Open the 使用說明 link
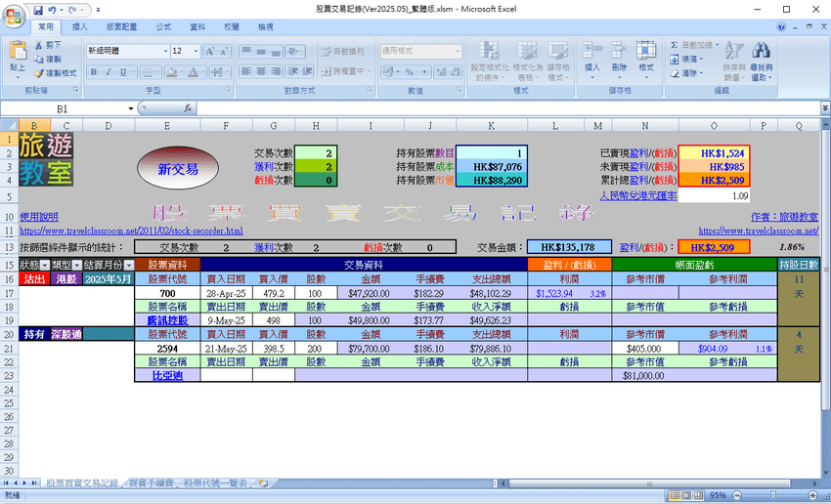Screen dimensions: 831x504 (39, 217)
